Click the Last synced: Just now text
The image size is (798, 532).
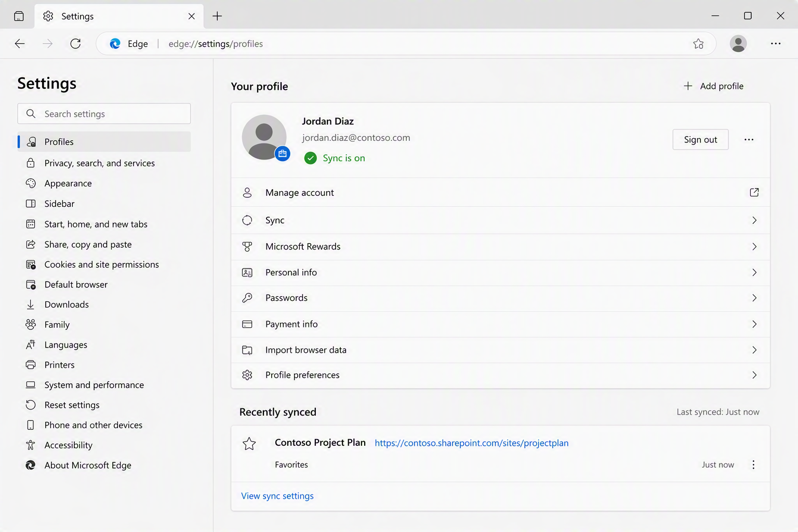tap(718, 412)
